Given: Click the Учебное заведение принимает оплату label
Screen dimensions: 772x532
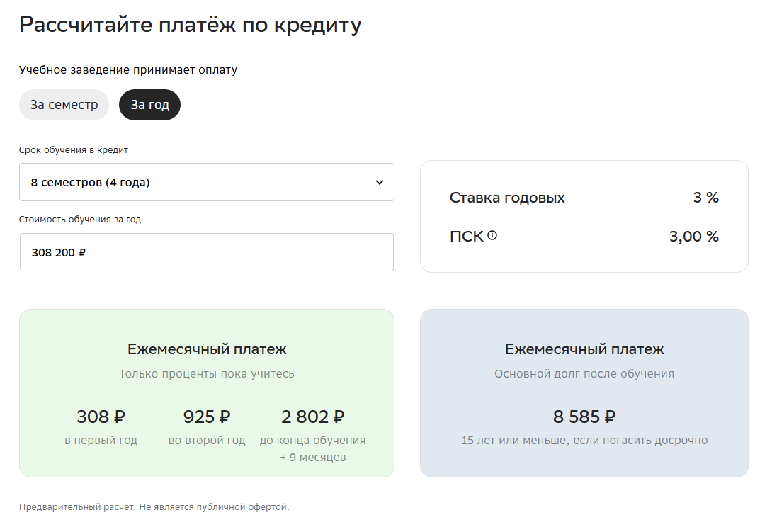Looking at the screenshot, I should coord(128,70).
